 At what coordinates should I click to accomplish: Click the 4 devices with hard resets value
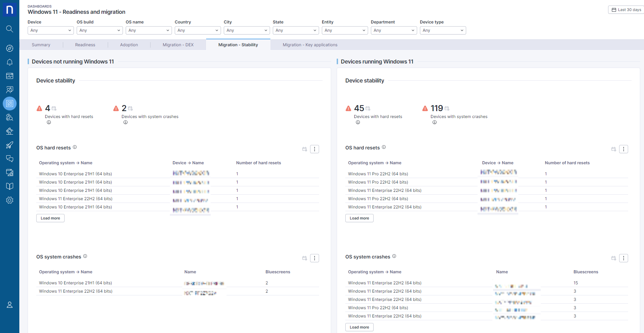click(x=48, y=108)
